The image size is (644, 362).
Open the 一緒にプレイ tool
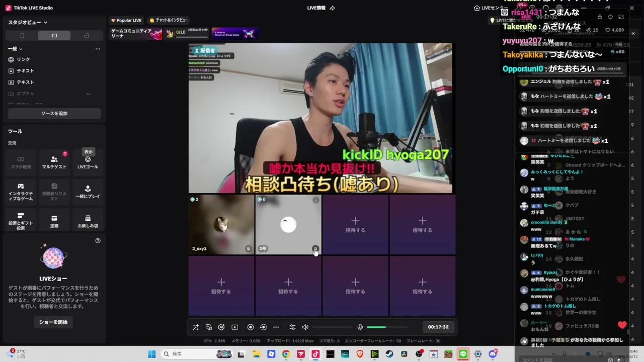[x=88, y=193]
